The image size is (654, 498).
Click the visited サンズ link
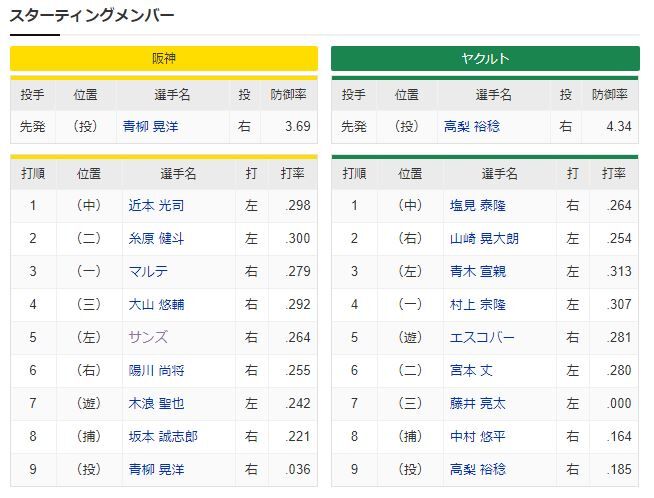point(148,337)
